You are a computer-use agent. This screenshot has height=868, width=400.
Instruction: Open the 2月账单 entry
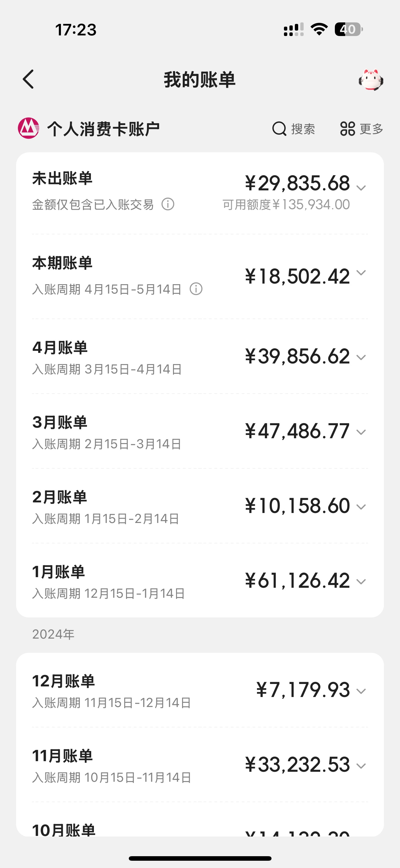[x=200, y=506]
